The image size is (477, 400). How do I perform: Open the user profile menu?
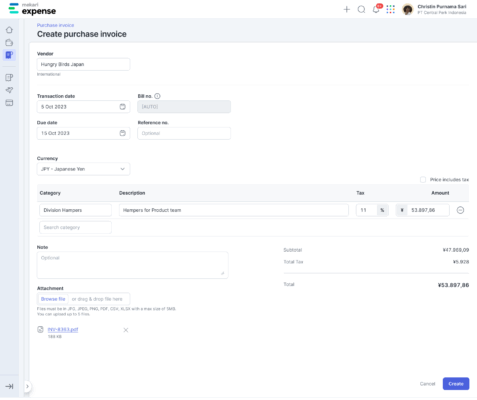pos(434,9)
